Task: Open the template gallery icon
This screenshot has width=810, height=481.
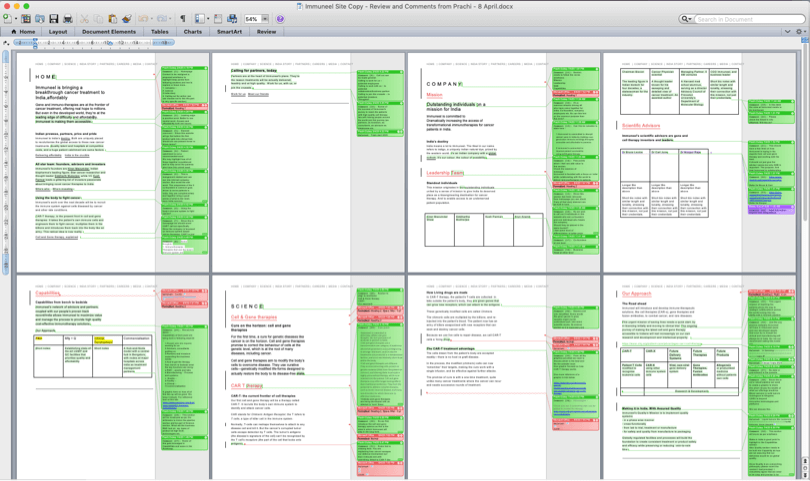Action: point(26,19)
